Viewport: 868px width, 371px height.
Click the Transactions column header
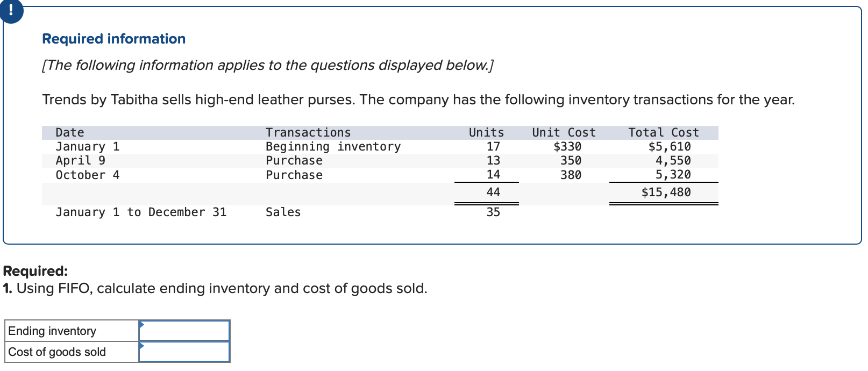click(308, 132)
